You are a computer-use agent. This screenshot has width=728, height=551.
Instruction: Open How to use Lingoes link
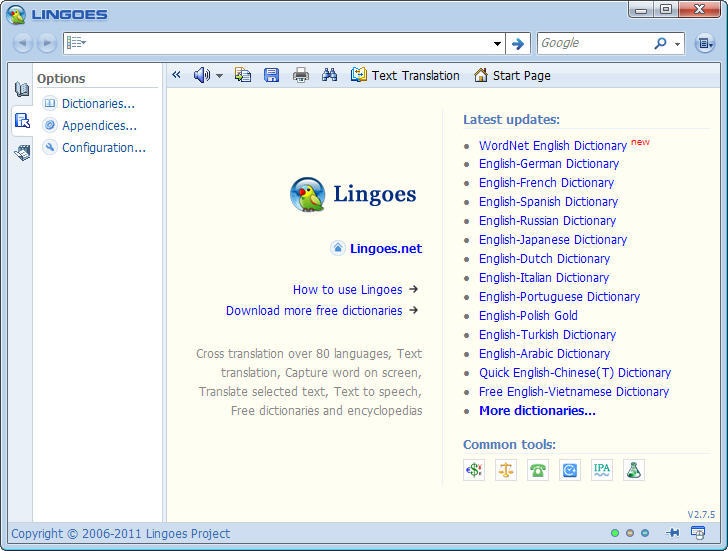[x=347, y=290]
